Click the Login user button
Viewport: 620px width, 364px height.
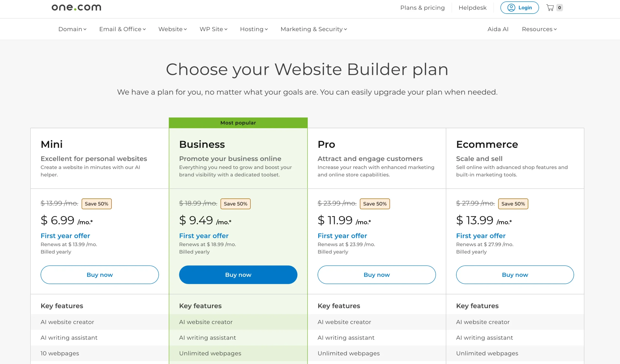519,8
